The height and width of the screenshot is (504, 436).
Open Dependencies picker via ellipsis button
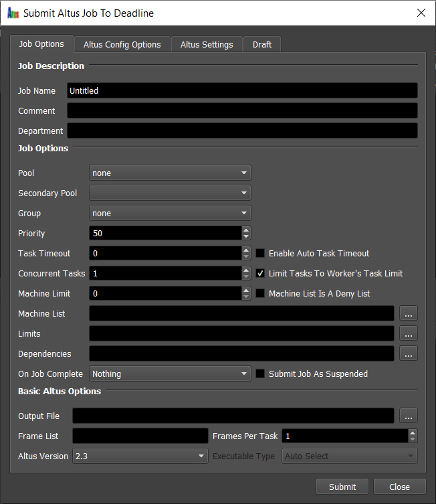coord(409,353)
